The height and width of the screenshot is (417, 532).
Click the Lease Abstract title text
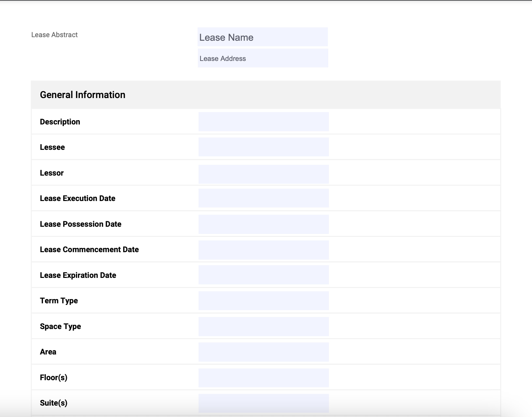[54, 35]
